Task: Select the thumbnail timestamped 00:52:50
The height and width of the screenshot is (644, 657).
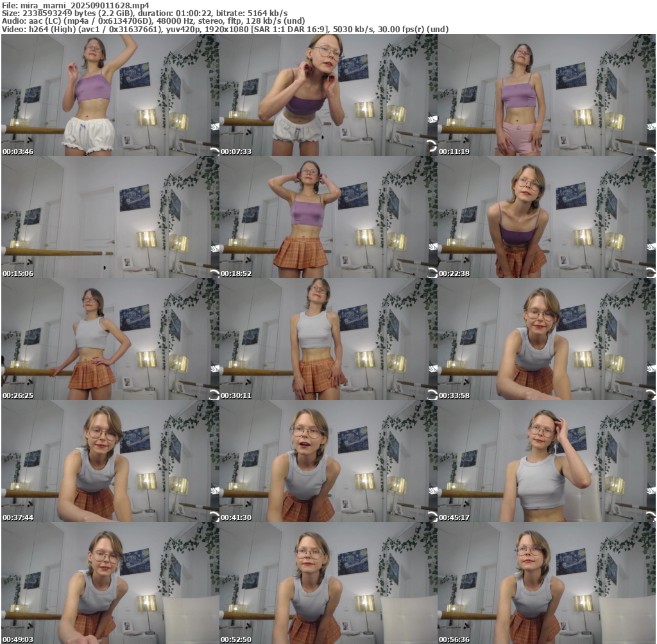Action: point(328,583)
